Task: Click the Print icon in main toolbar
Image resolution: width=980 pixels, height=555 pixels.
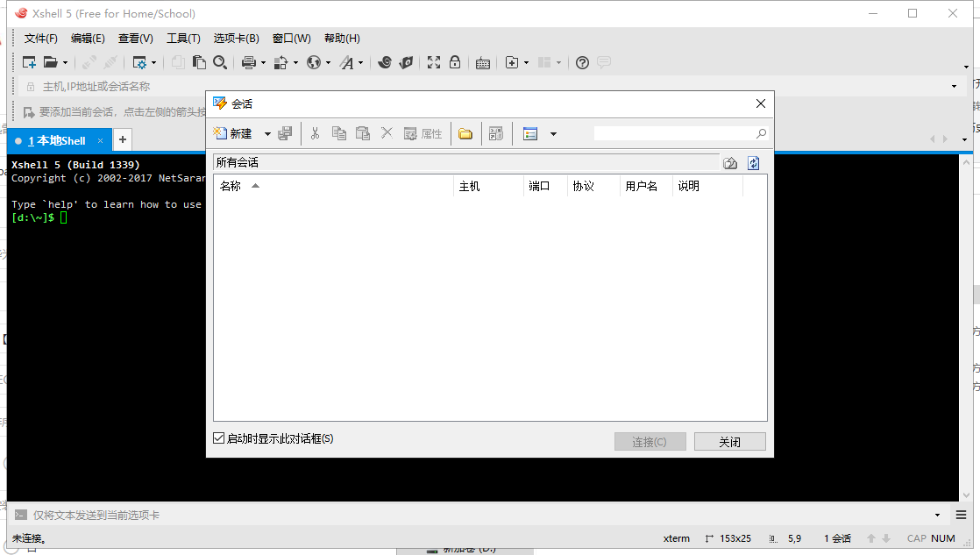Action: [x=249, y=62]
